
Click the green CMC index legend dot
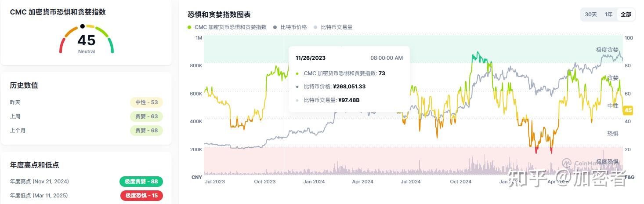[189, 27]
